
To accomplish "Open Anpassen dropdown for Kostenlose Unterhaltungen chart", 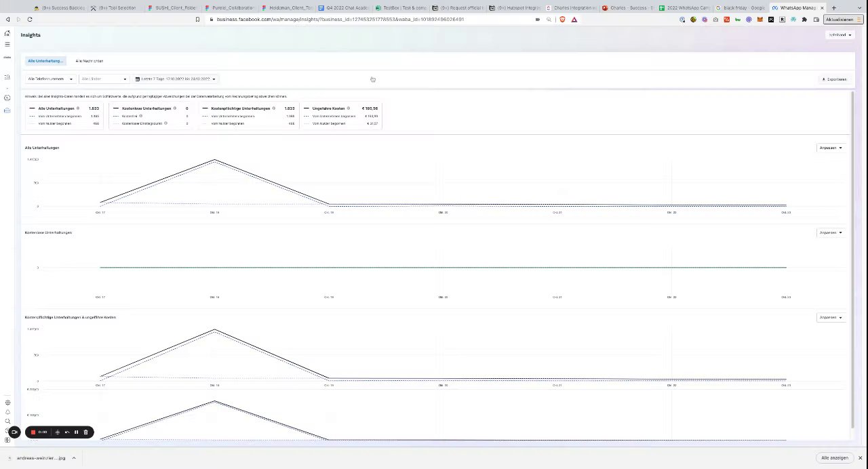I will coord(831,232).
